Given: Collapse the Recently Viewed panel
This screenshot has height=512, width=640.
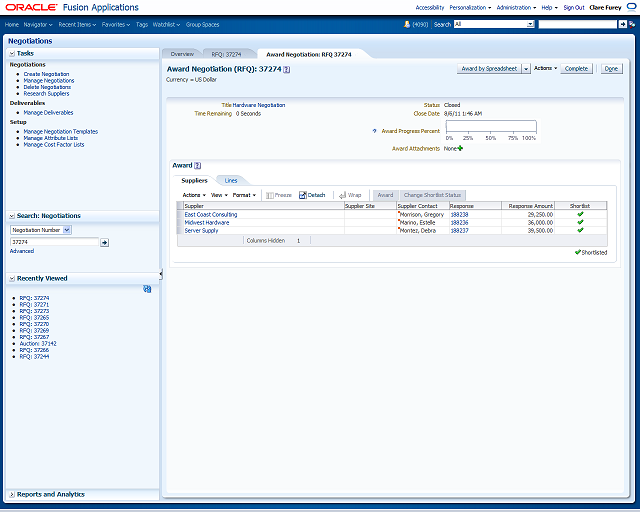Looking at the screenshot, I should coord(12,278).
